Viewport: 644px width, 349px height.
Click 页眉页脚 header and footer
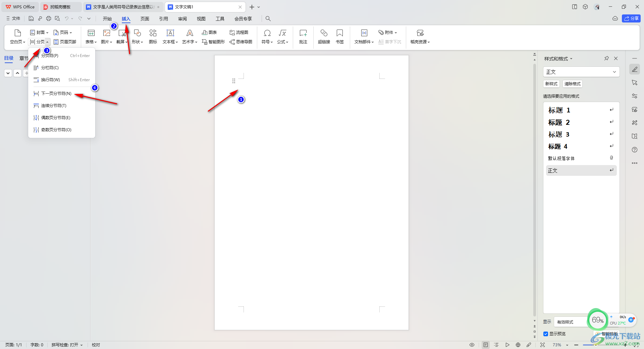coord(65,42)
